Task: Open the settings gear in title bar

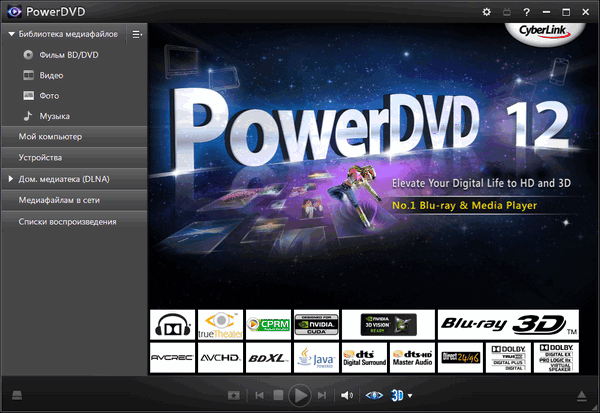Action: click(x=487, y=11)
